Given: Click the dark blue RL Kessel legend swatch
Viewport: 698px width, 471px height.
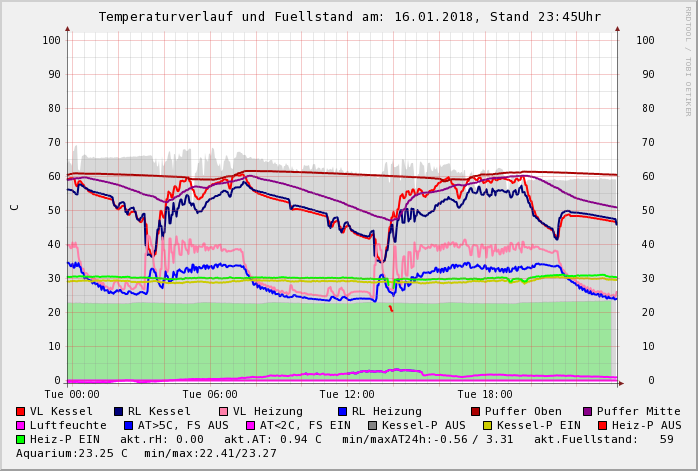Looking at the screenshot, I should point(119,412).
